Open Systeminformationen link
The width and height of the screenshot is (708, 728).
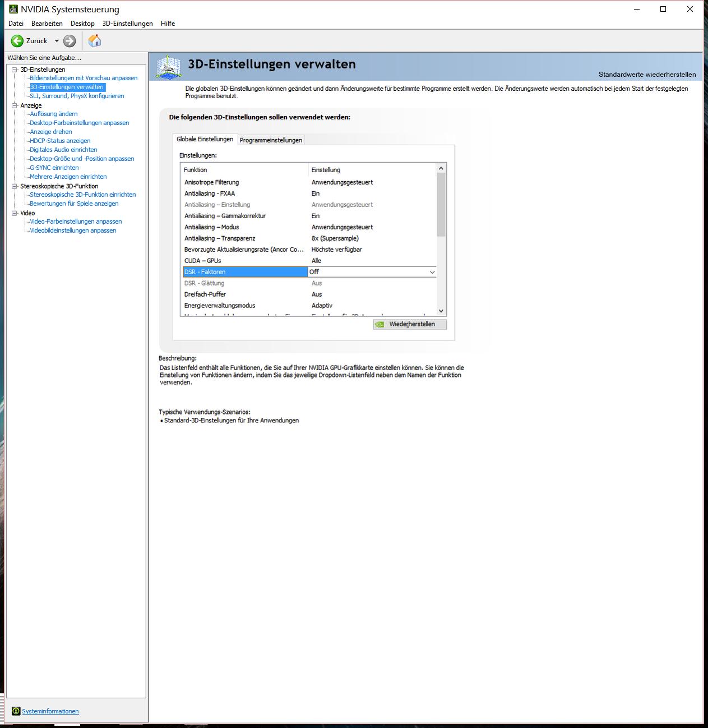click(x=50, y=711)
